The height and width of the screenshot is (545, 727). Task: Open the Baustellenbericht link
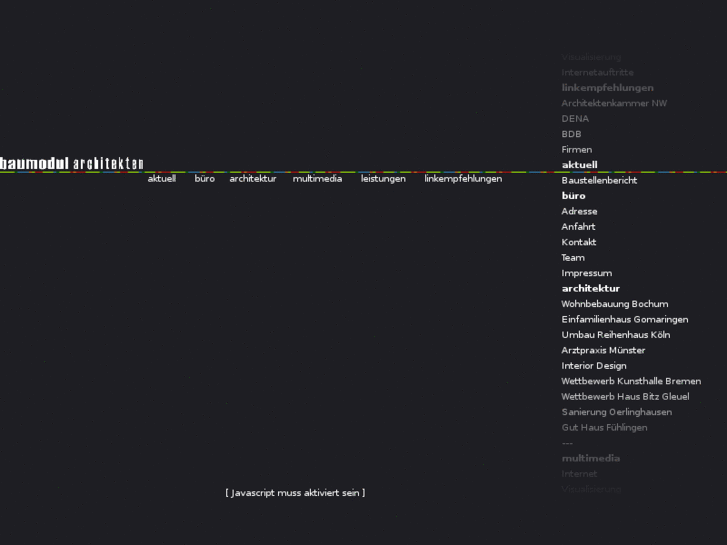pos(599,180)
